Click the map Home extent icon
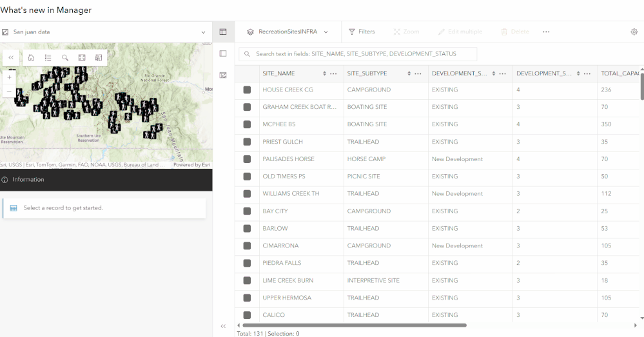The image size is (644, 337). tap(31, 57)
